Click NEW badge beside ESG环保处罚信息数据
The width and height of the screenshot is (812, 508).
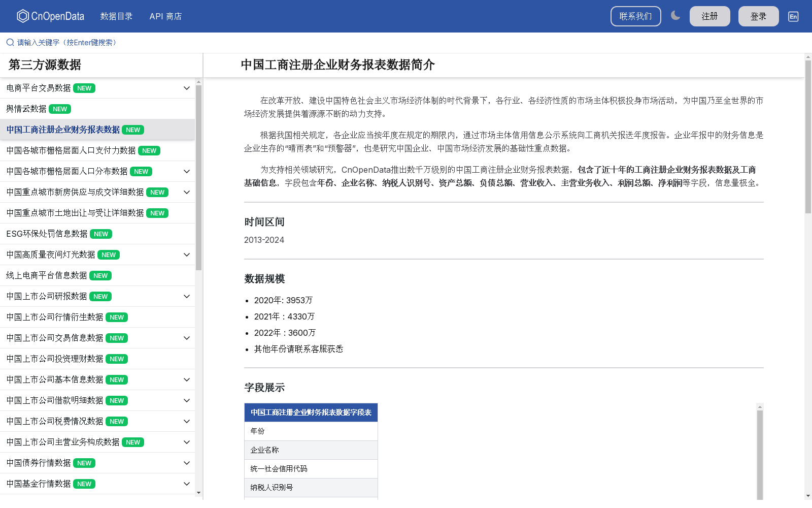coord(101,234)
